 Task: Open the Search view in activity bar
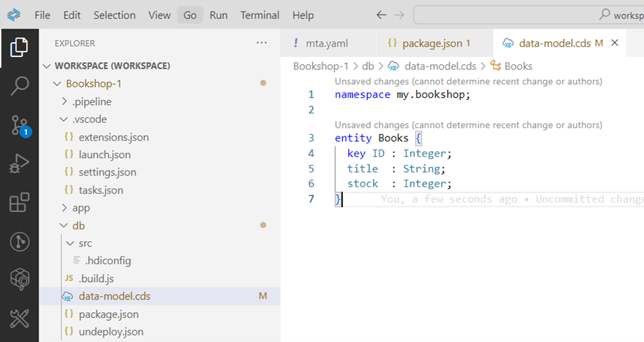click(x=19, y=86)
